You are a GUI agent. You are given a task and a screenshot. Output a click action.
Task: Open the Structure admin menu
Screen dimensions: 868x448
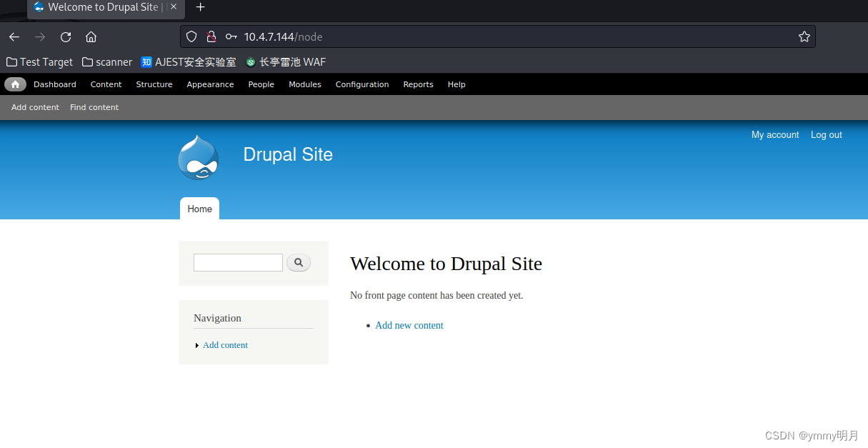[x=154, y=84]
